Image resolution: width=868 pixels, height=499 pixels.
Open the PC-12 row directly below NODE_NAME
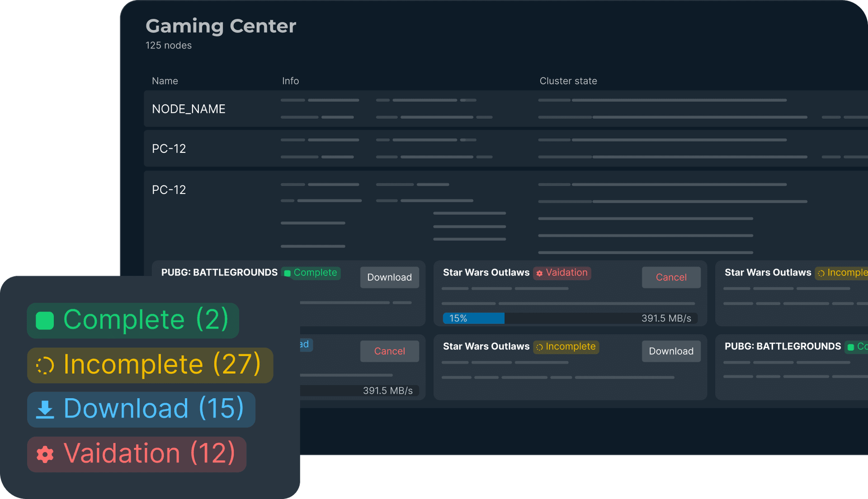506,148
